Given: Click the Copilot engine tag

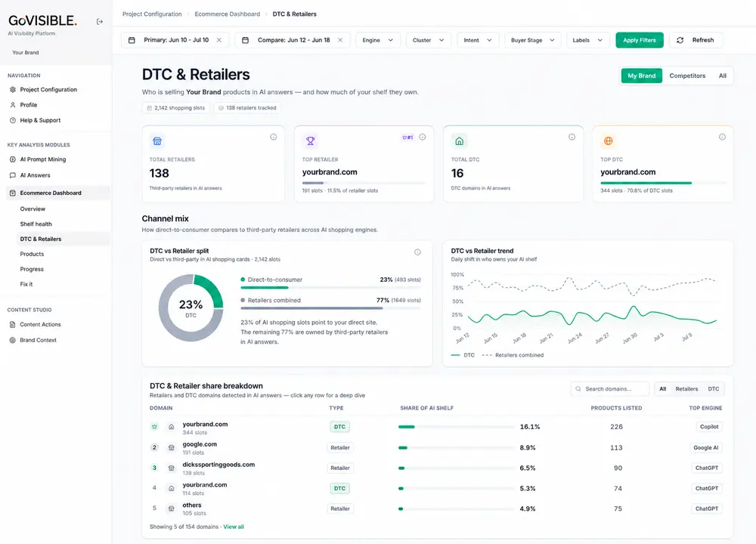Looking at the screenshot, I should coord(709,427).
